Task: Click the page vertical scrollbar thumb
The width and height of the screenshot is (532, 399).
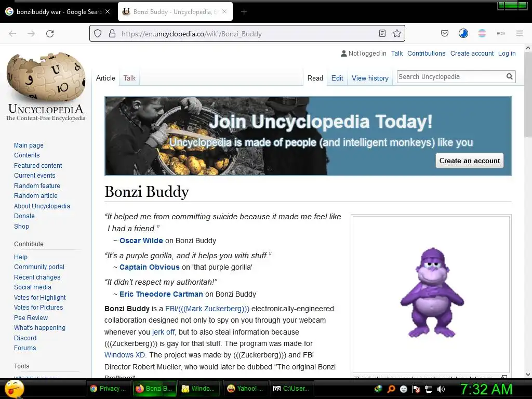Action: [x=528, y=95]
